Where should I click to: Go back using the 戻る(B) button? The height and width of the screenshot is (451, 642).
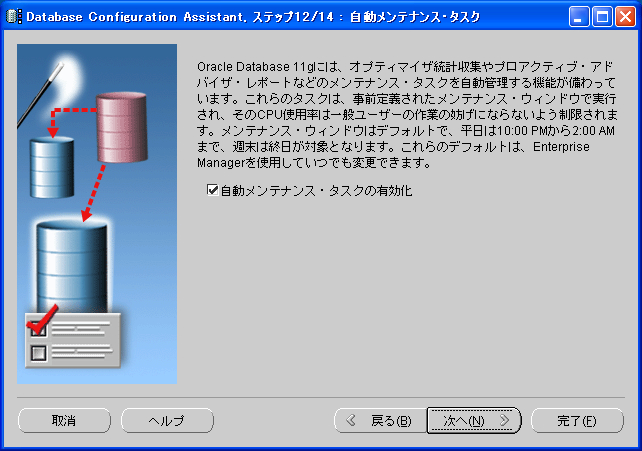(x=378, y=421)
